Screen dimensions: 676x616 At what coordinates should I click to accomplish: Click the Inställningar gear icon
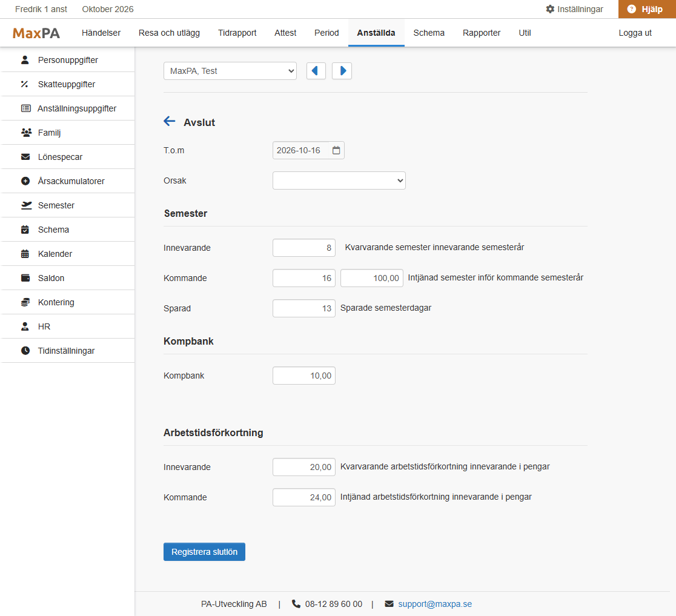click(550, 9)
